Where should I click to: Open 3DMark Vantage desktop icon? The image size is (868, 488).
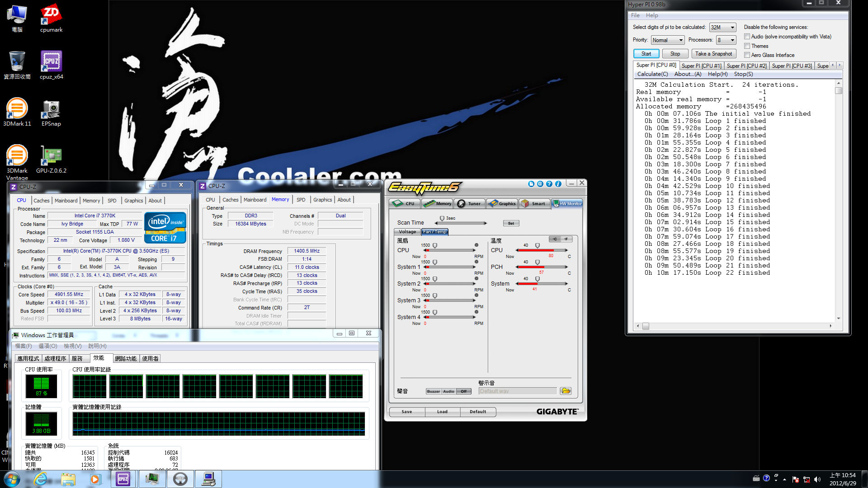pyautogui.click(x=17, y=162)
